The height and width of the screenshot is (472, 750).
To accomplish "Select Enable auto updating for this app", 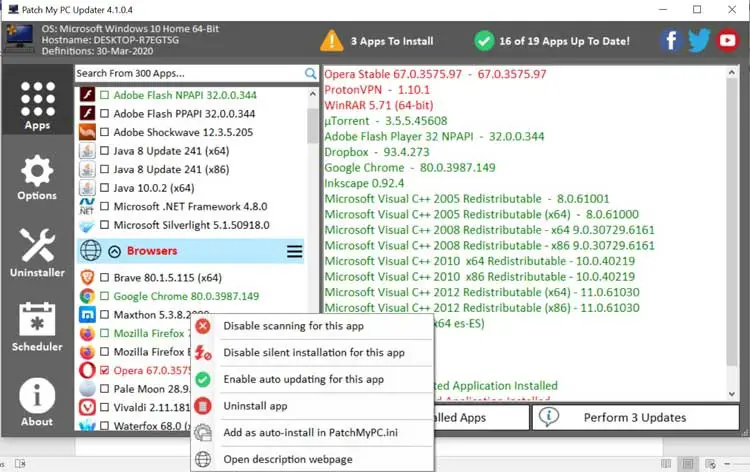I will pyautogui.click(x=313, y=380).
